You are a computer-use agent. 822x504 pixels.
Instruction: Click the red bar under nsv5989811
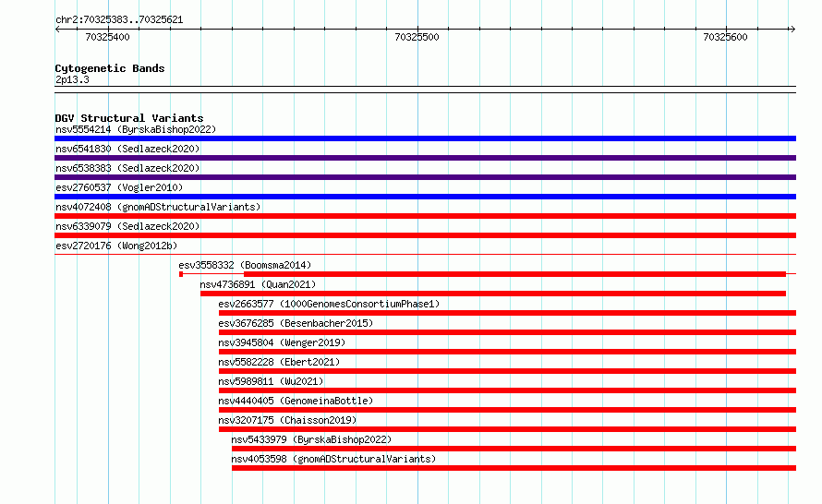[x=507, y=390]
